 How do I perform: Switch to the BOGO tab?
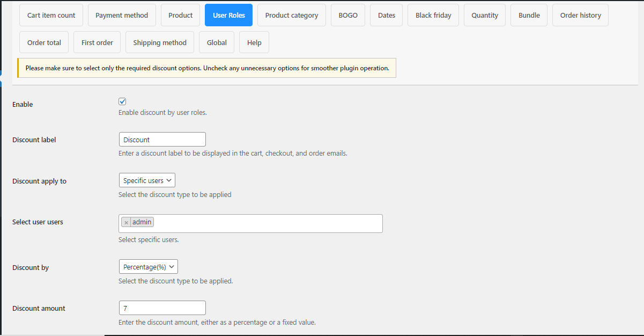[x=347, y=15]
